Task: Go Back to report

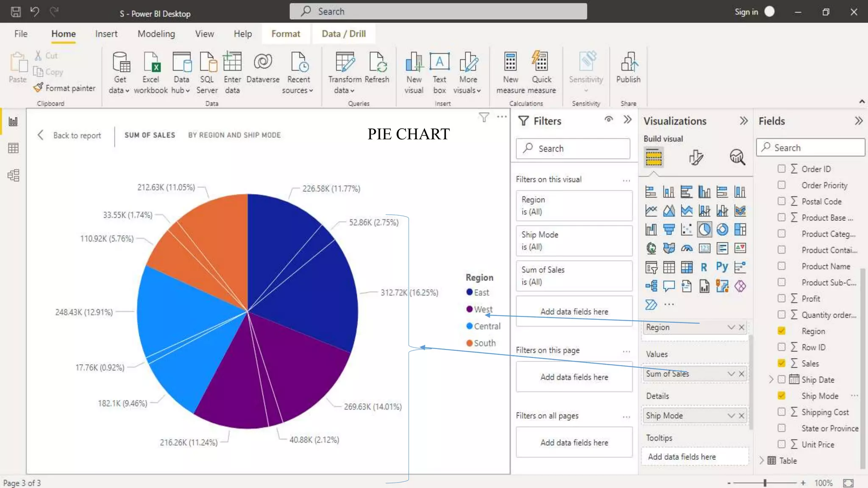Action: click(70, 135)
